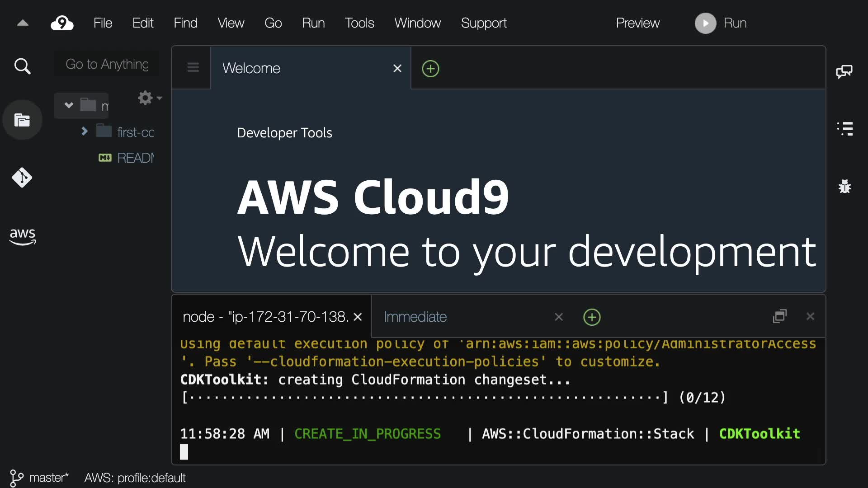Collapse the root project folder
This screenshot has width=868, height=488.
[69, 105]
